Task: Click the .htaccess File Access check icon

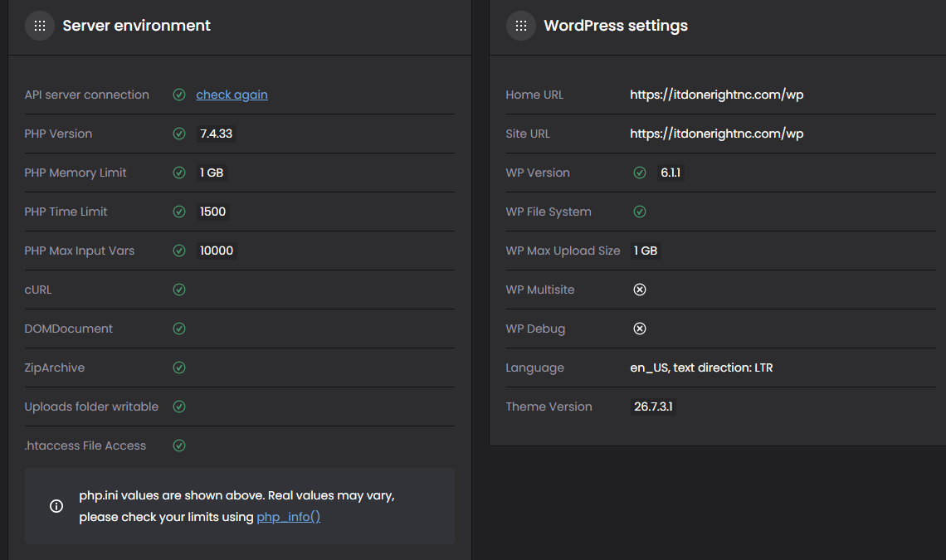Action: pyautogui.click(x=179, y=446)
